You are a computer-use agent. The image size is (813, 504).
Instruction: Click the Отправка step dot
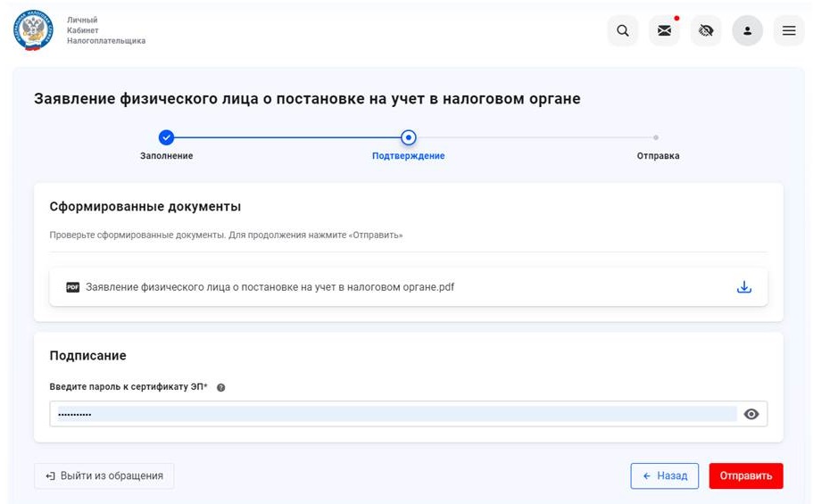tap(656, 137)
